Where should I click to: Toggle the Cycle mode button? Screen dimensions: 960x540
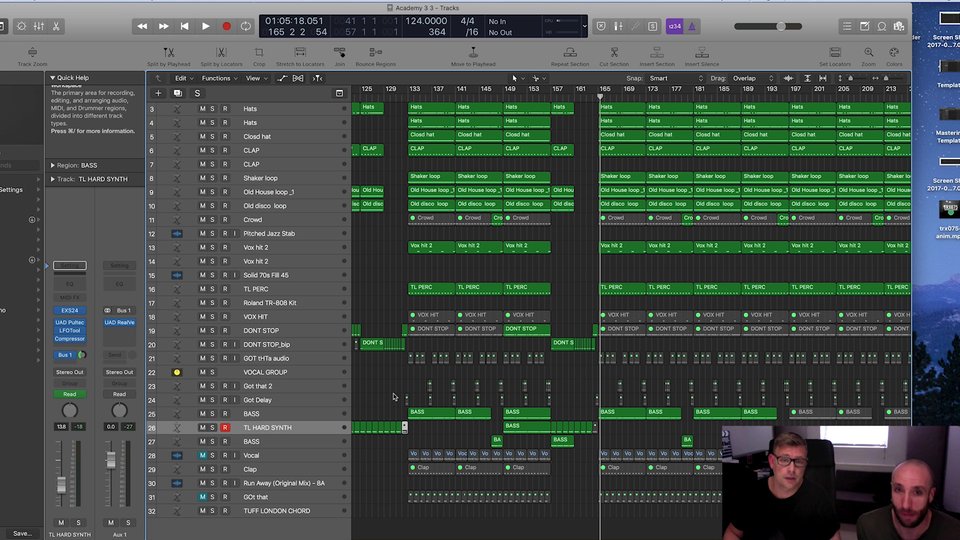point(246,26)
